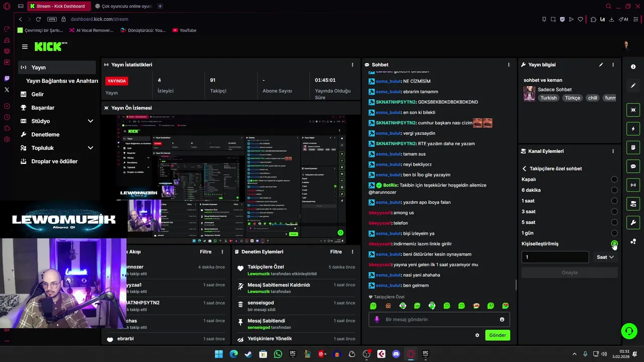
Task: Click the stream preview frame widget icon
Action: click(633, 110)
